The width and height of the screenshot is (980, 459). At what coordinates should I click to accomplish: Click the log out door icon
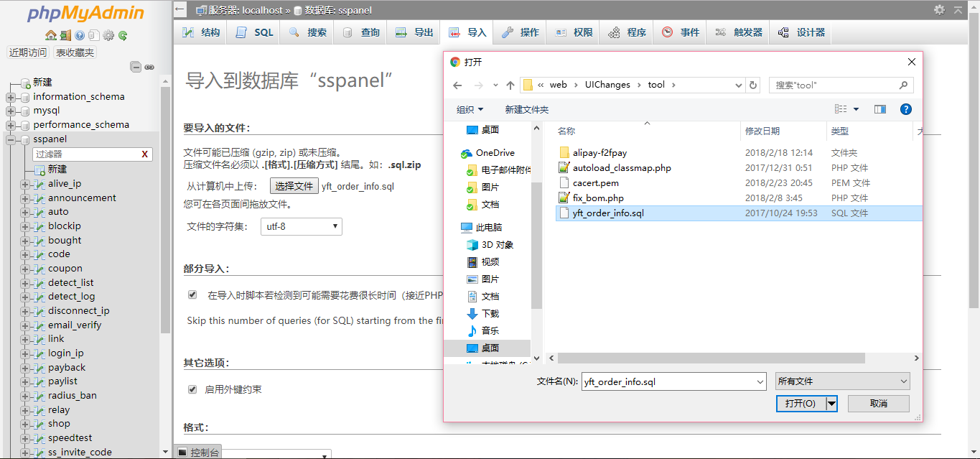point(65,35)
